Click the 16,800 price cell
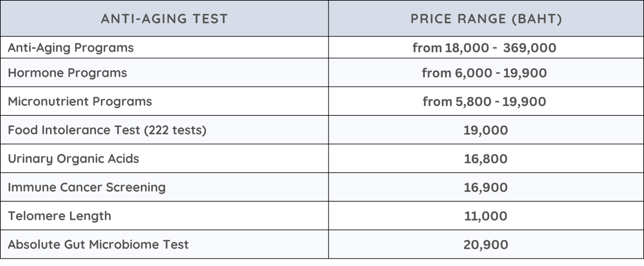 486,159
